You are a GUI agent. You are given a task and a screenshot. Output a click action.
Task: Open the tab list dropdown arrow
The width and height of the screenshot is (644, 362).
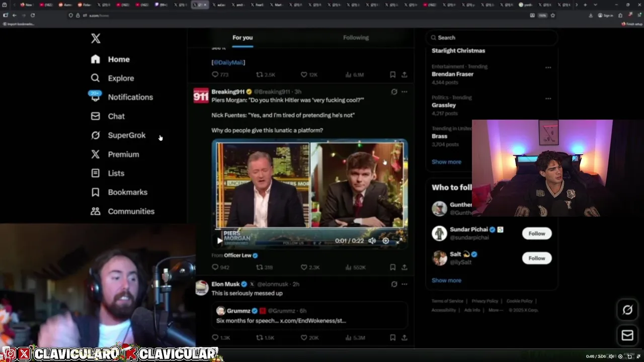(596, 5)
